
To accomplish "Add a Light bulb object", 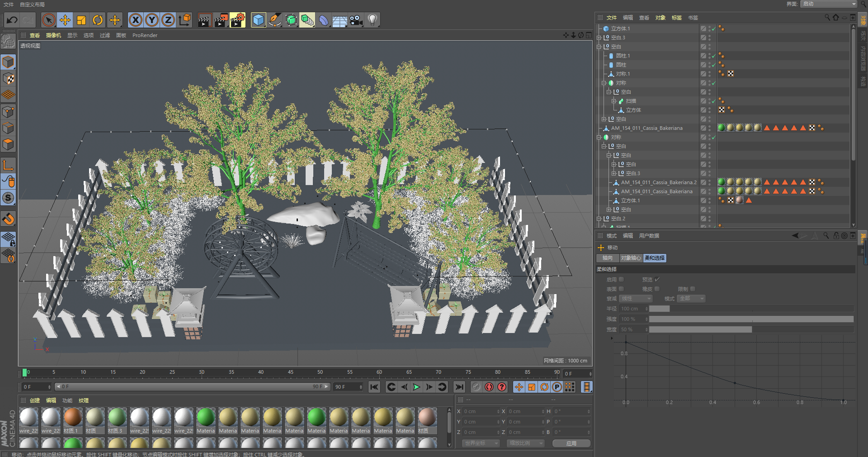I will (373, 20).
